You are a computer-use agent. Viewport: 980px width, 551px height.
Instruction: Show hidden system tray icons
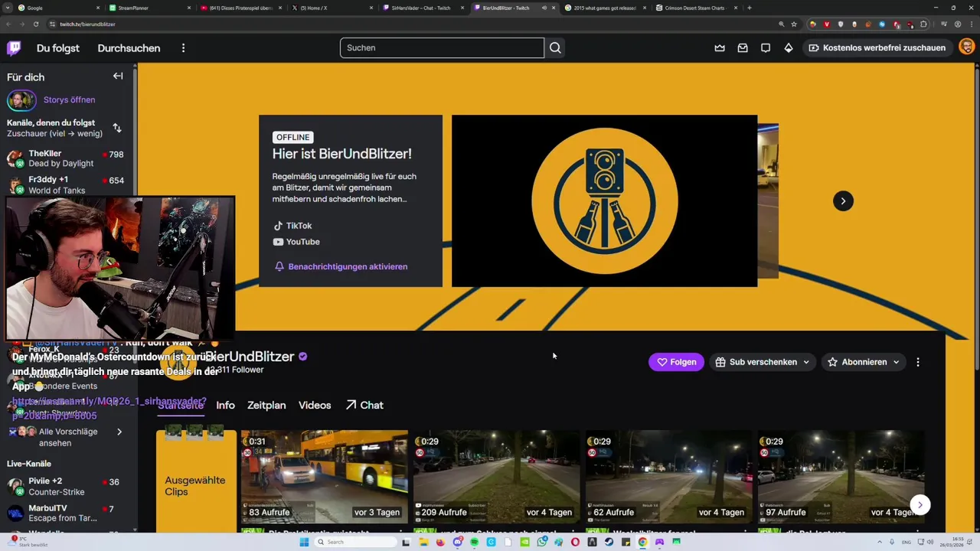tap(880, 542)
